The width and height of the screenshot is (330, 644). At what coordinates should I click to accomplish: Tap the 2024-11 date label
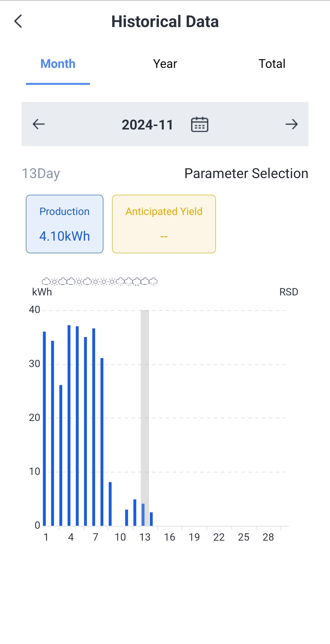pos(148,124)
